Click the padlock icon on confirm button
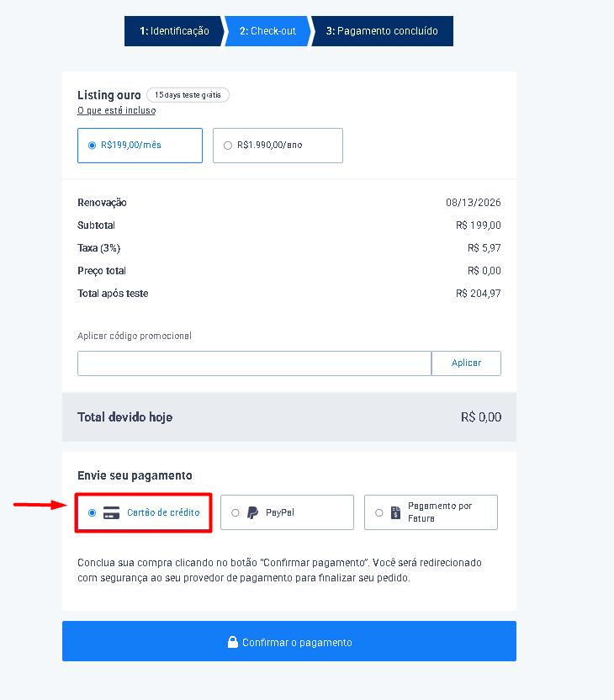This screenshot has width=614, height=700. 232,642
